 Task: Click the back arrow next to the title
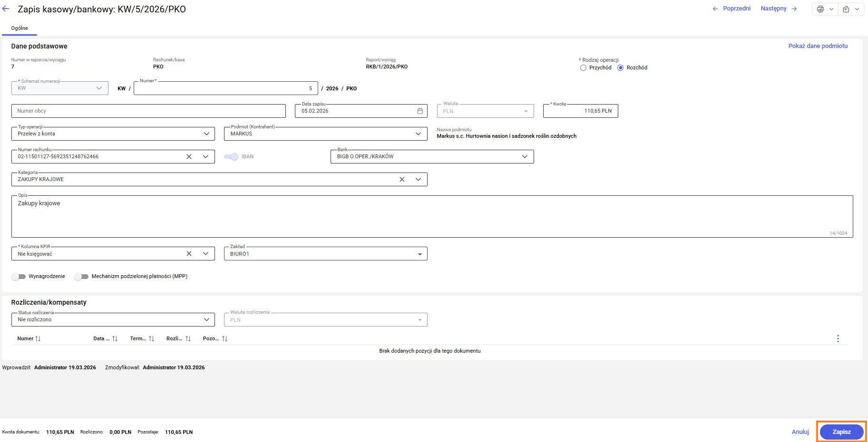(6, 9)
